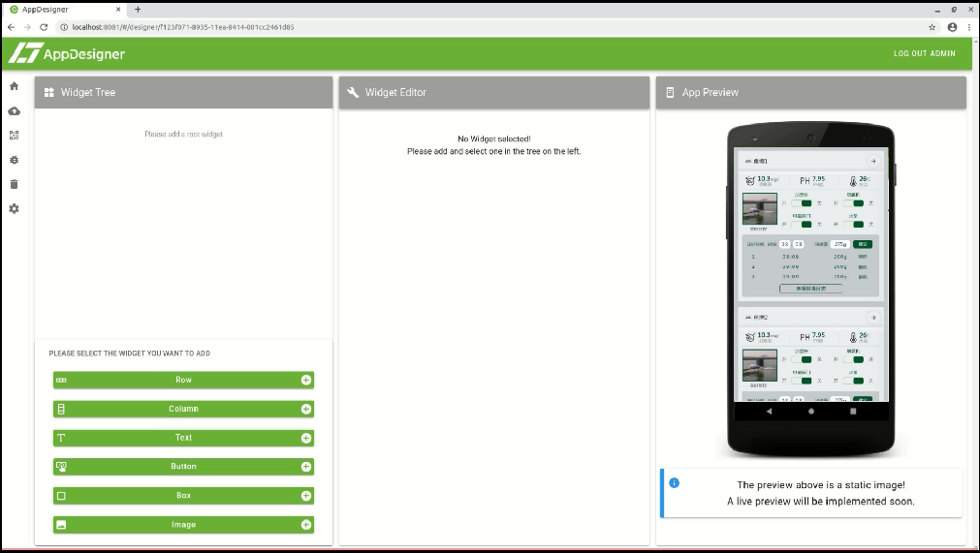This screenshot has height=553, width=980.
Task: Add a Row widget
Action: coord(183,380)
